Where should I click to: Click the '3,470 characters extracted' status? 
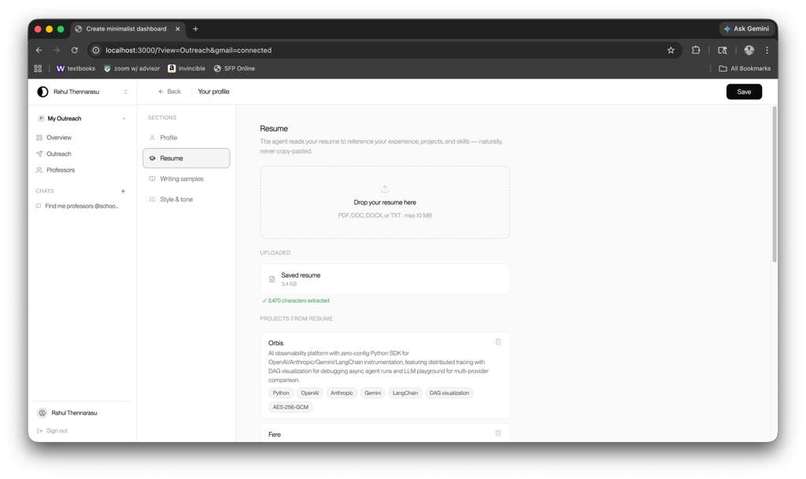coord(296,301)
